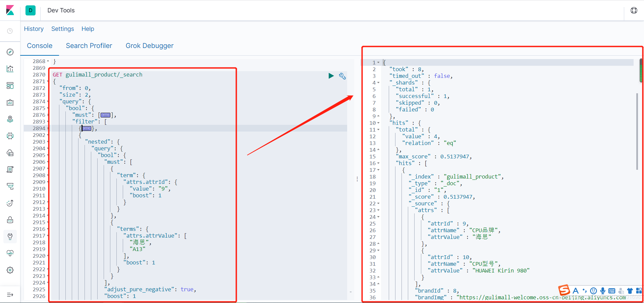Click "timed_out" : false response line

[x=421, y=76]
